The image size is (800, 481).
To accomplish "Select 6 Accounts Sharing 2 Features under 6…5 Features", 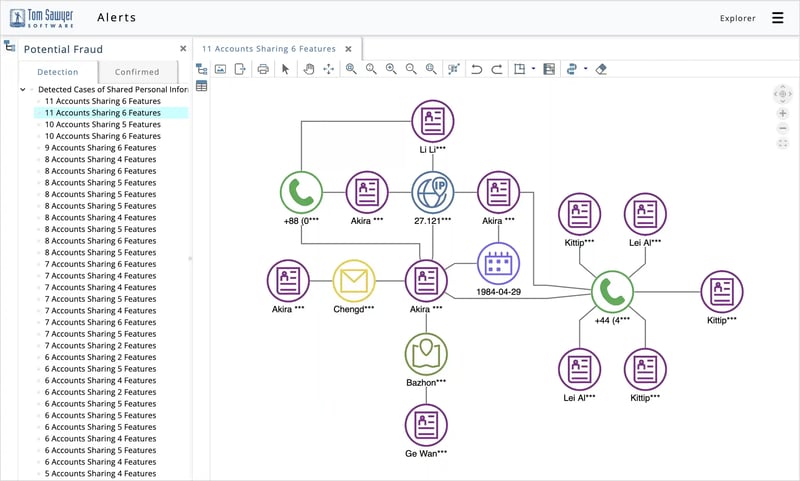I will pyautogui.click(x=100, y=392).
